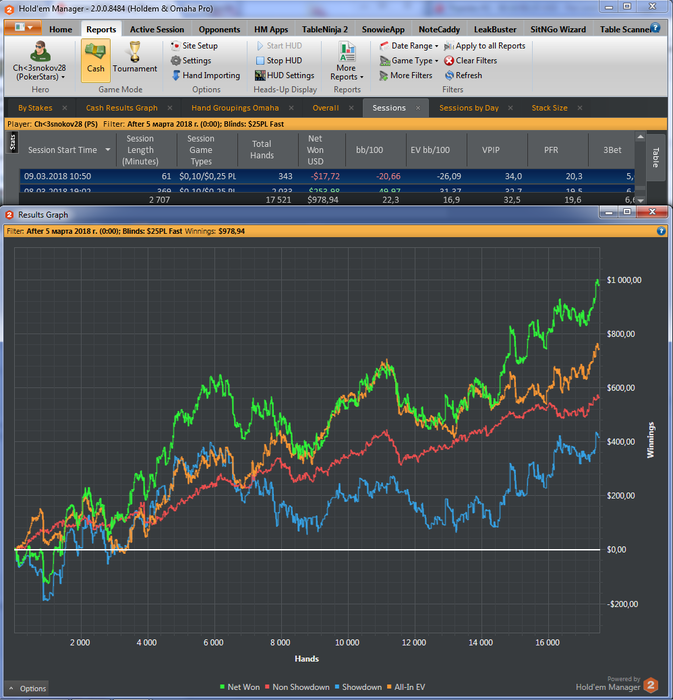
Task: Open the Home ribbon tab
Action: pyautogui.click(x=61, y=29)
